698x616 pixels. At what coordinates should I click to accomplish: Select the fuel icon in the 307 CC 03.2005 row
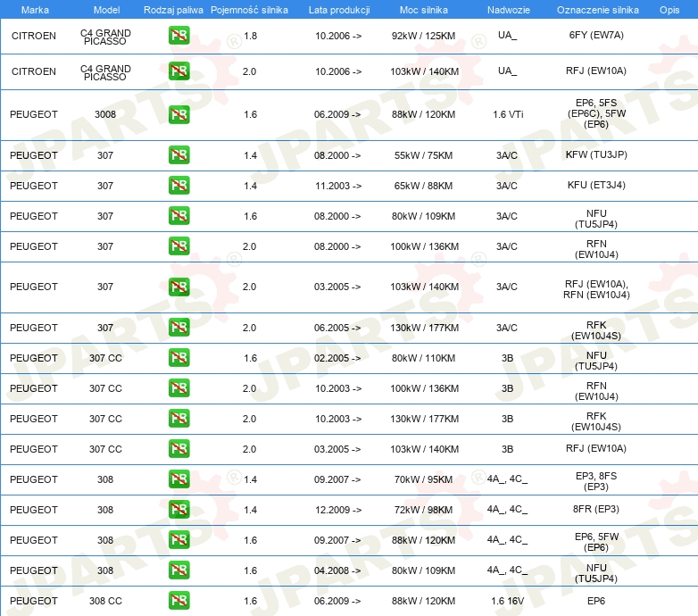[179, 449]
